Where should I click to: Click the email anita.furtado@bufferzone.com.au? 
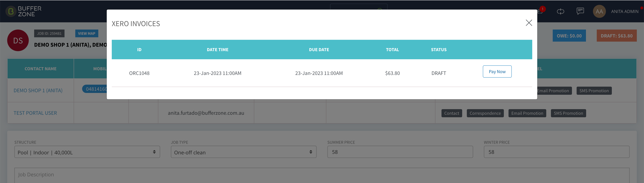(206, 113)
